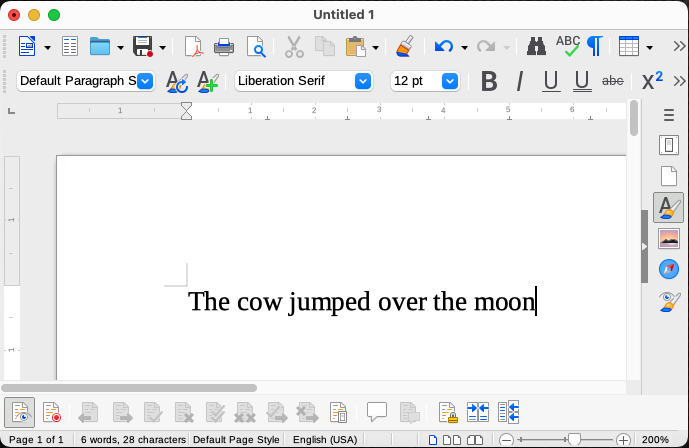Open the 12 pt font size dropdown

pyautogui.click(x=449, y=81)
